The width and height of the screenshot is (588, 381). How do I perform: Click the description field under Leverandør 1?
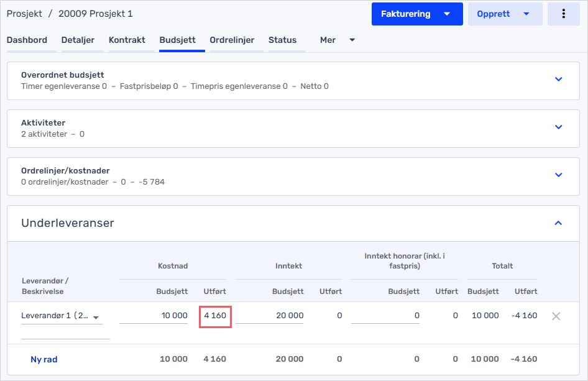click(65, 333)
